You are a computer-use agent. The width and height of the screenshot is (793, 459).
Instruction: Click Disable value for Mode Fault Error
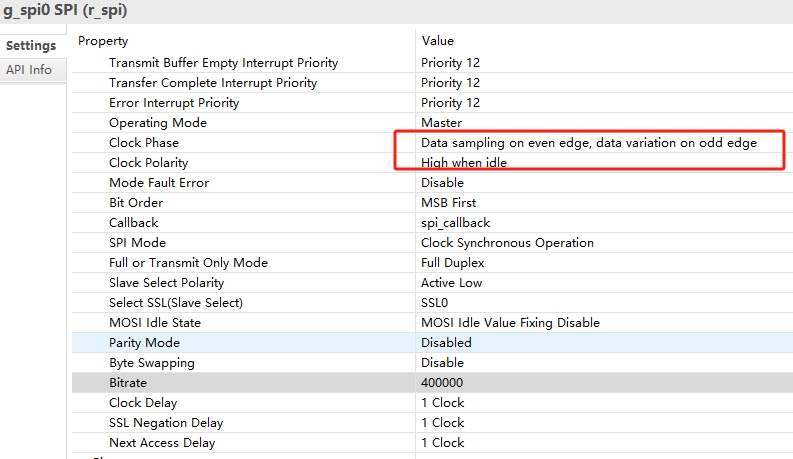point(442,182)
